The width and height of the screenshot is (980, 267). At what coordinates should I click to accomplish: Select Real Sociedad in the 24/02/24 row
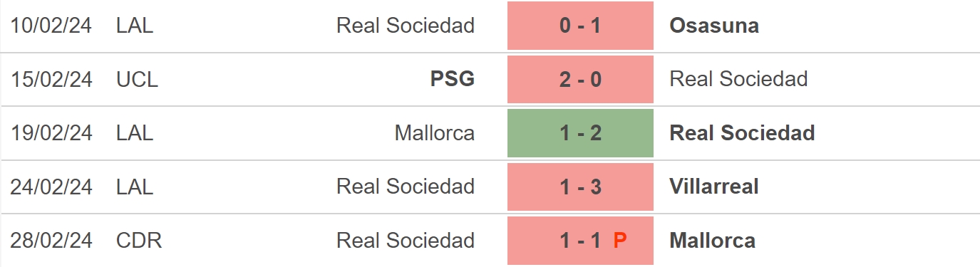click(406, 187)
